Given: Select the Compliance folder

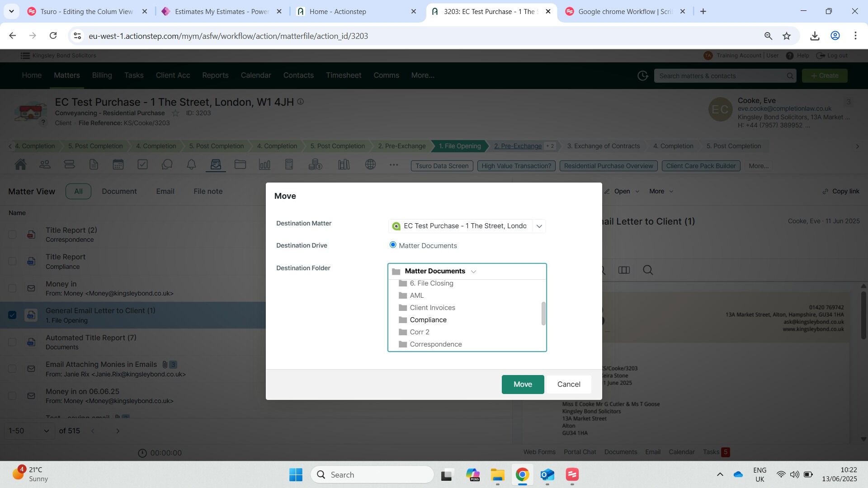Looking at the screenshot, I should click(428, 320).
